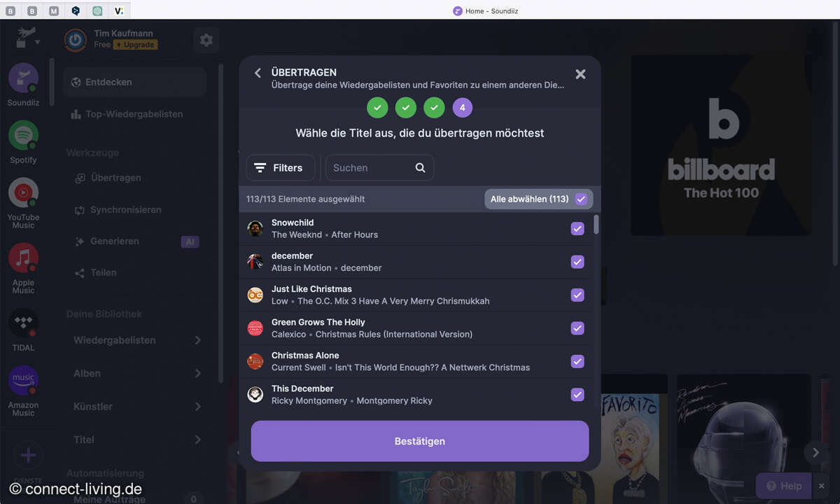Open the Help button
Image resolution: width=840 pixels, height=504 pixels.
pyautogui.click(x=783, y=486)
